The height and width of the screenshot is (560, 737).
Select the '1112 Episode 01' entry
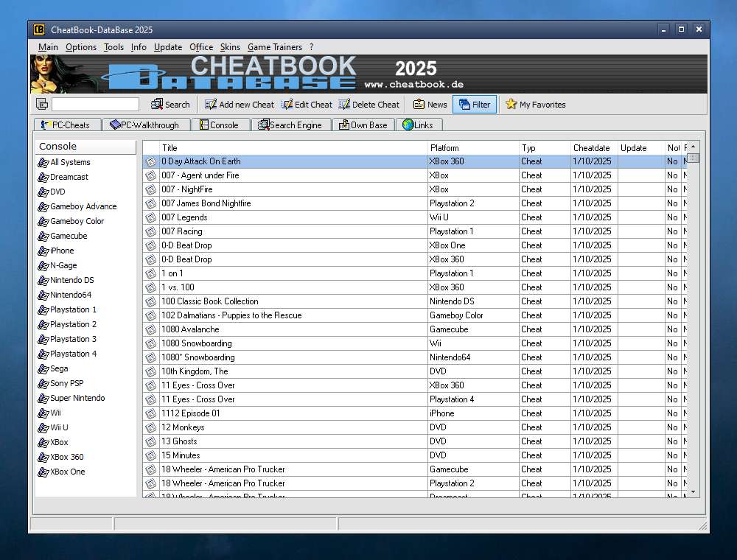[x=415, y=413]
